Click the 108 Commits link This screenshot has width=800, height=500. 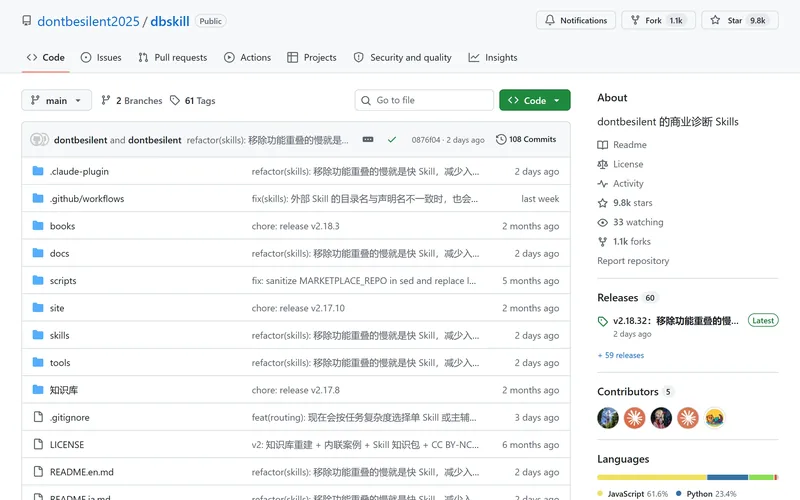pyautogui.click(x=526, y=139)
